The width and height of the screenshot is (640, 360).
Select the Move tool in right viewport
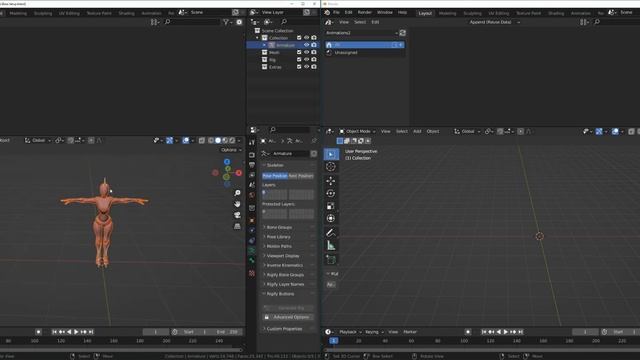point(331,181)
